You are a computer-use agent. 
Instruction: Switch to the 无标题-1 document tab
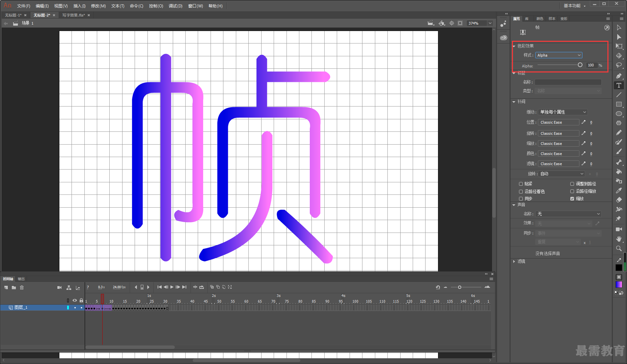click(x=13, y=15)
